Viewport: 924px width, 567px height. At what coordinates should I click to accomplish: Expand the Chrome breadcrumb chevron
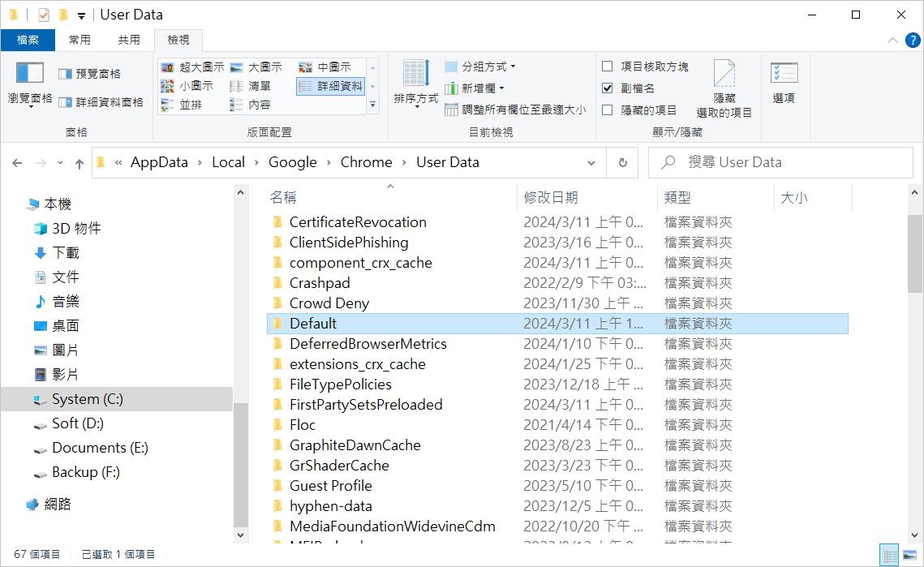[404, 163]
